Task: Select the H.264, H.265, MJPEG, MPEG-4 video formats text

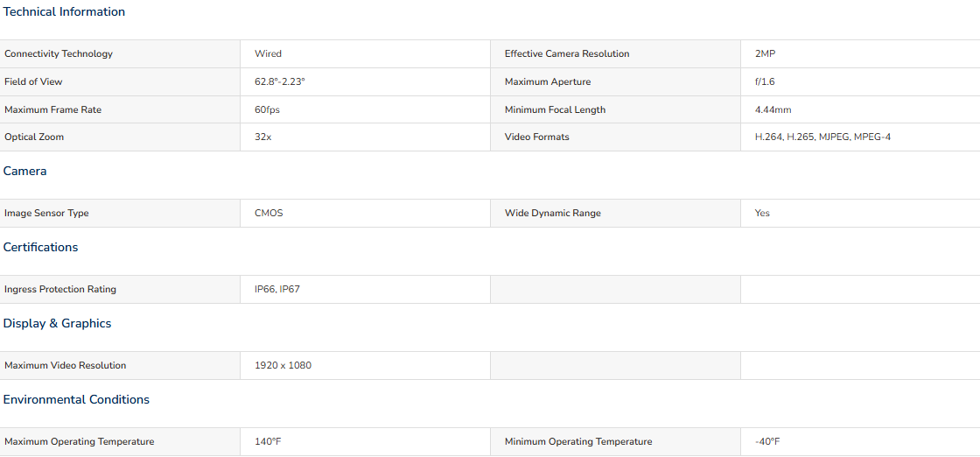Action: tap(822, 137)
